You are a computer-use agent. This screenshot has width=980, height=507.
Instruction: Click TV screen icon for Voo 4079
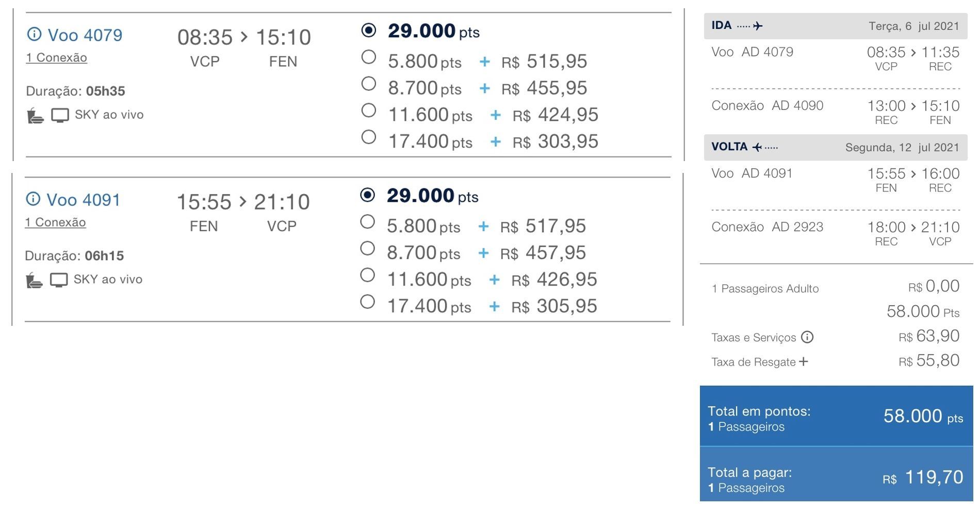click(x=60, y=115)
